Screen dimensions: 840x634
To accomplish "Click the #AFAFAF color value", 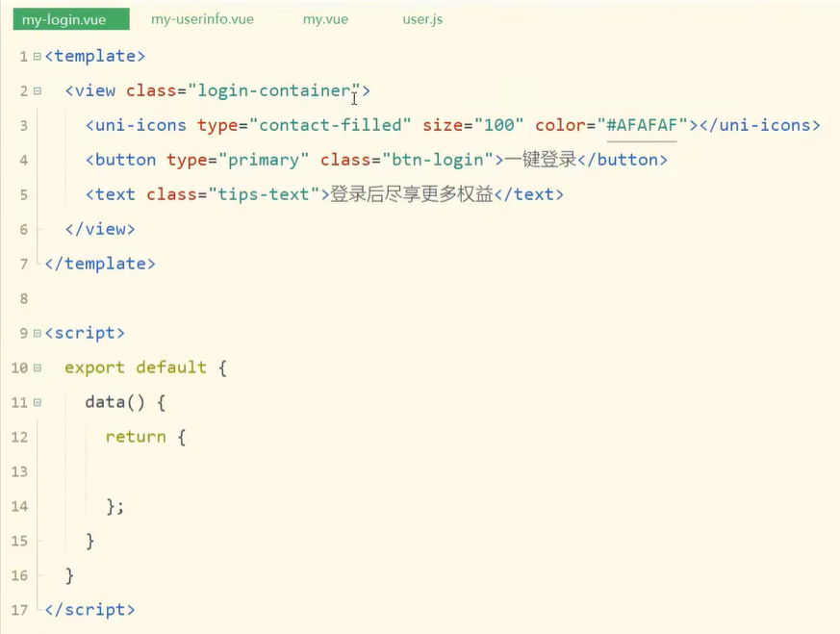I will click(642, 125).
